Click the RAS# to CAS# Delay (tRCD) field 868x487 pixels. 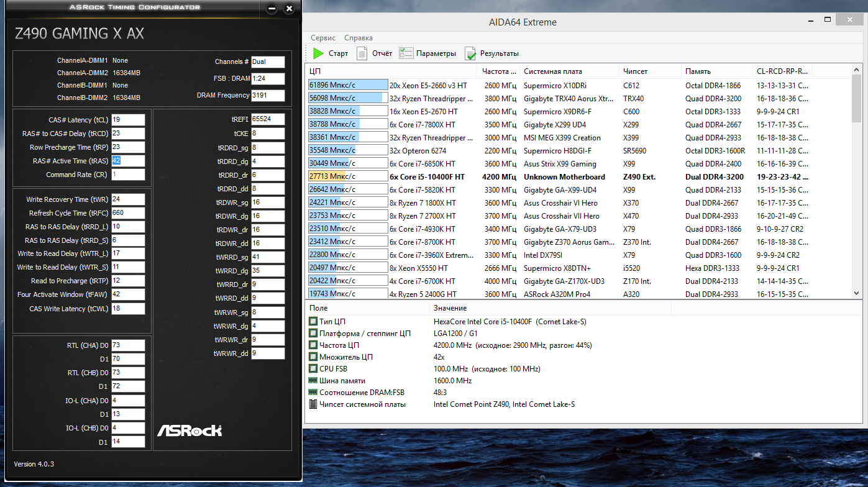coord(128,134)
